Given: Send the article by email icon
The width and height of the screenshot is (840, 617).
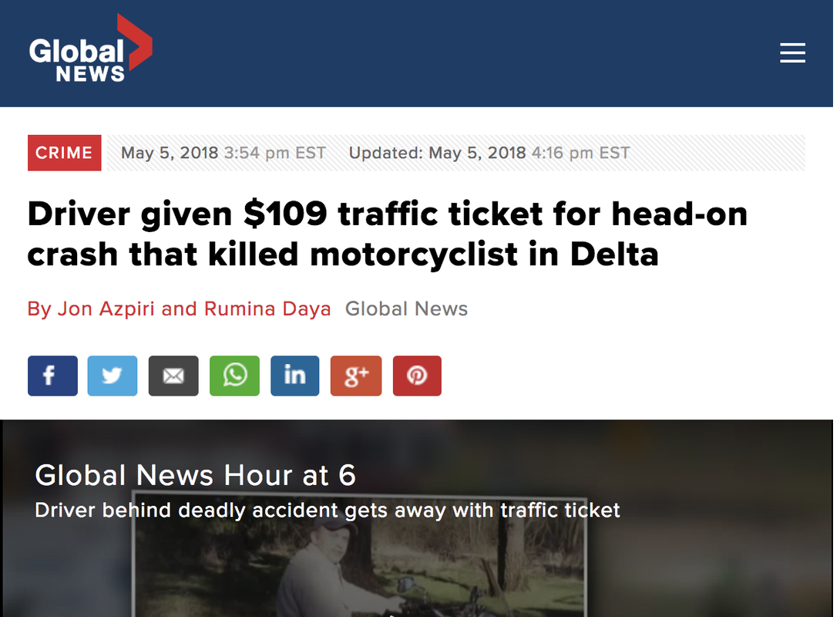Looking at the screenshot, I should pos(173,376).
